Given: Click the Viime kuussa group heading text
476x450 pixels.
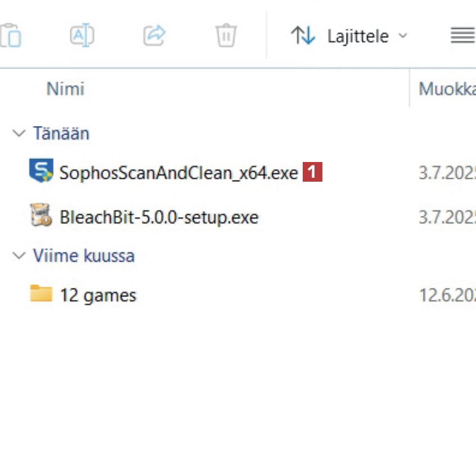Looking at the screenshot, I should pos(83,256).
